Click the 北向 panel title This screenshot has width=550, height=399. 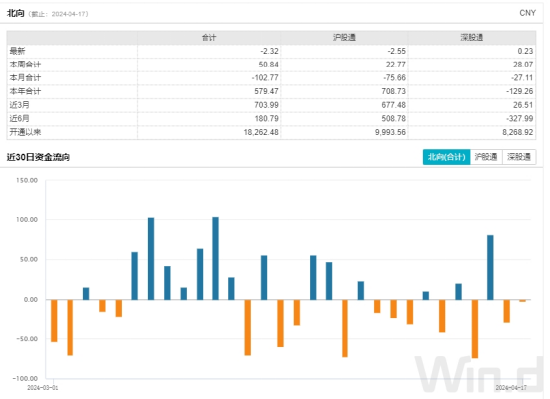click(15, 13)
